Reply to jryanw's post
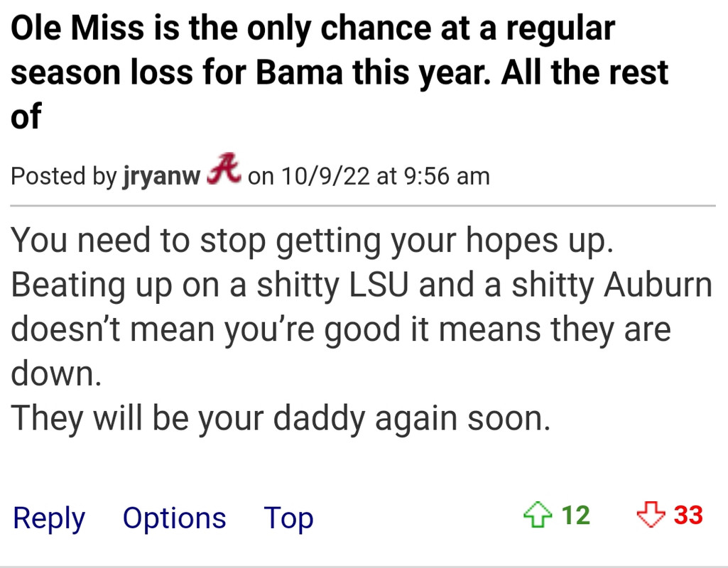 (49, 518)
